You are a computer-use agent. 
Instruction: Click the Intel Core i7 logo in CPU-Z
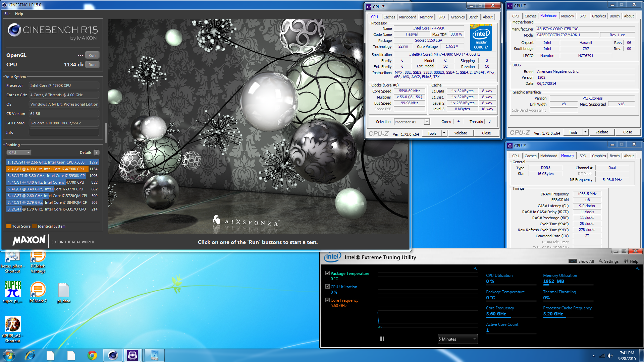coord(481,37)
